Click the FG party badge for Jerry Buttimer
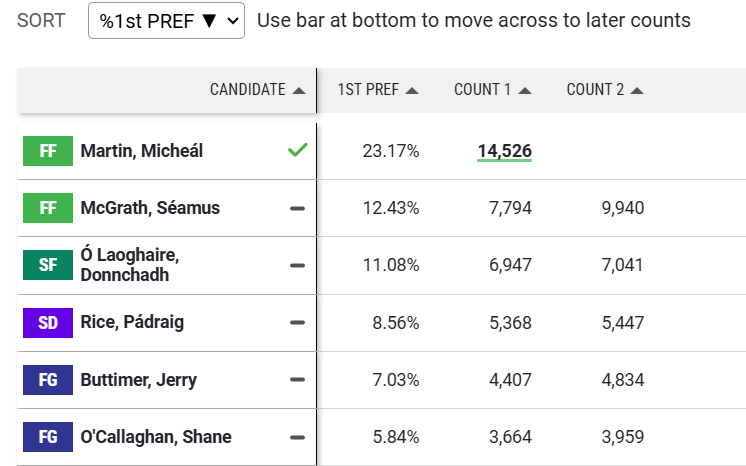This screenshot has width=746, height=466. (48, 379)
